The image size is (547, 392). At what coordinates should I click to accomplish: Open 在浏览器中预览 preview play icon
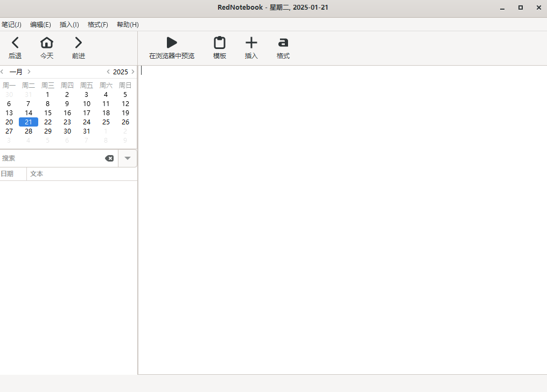point(172,43)
